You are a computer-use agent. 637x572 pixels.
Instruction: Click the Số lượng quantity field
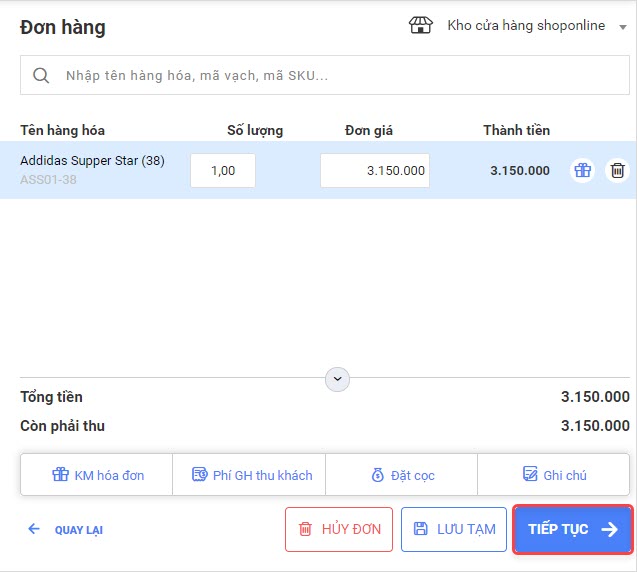coord(223,170)
